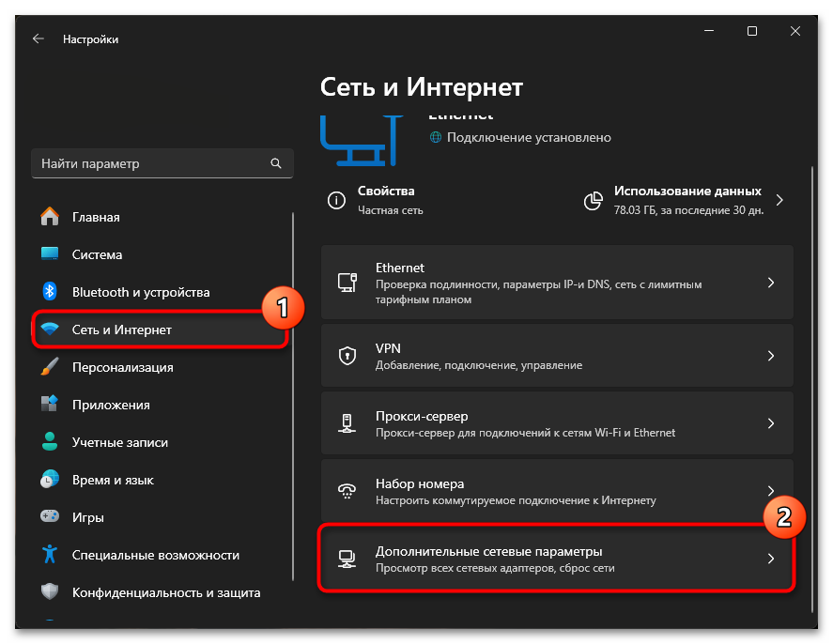Click the search magnifier icon
Screen dimensions: 833x644
[276, 163]
